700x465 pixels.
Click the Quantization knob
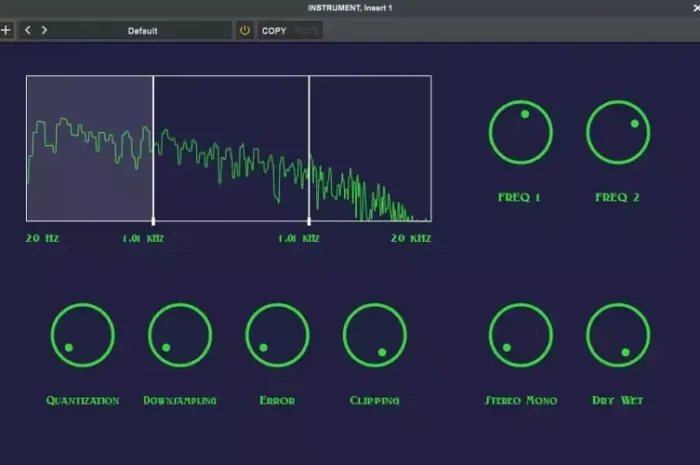coord(82,335)
